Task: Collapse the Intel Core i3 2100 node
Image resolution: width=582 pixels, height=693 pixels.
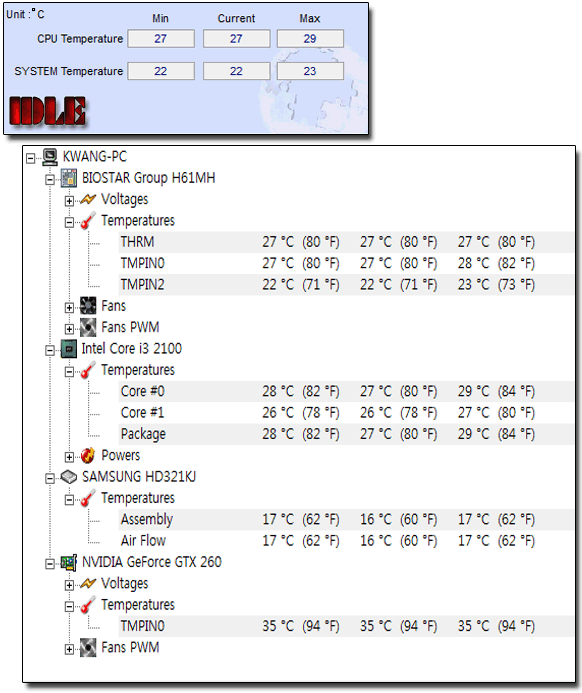Action: pos(50,350)
